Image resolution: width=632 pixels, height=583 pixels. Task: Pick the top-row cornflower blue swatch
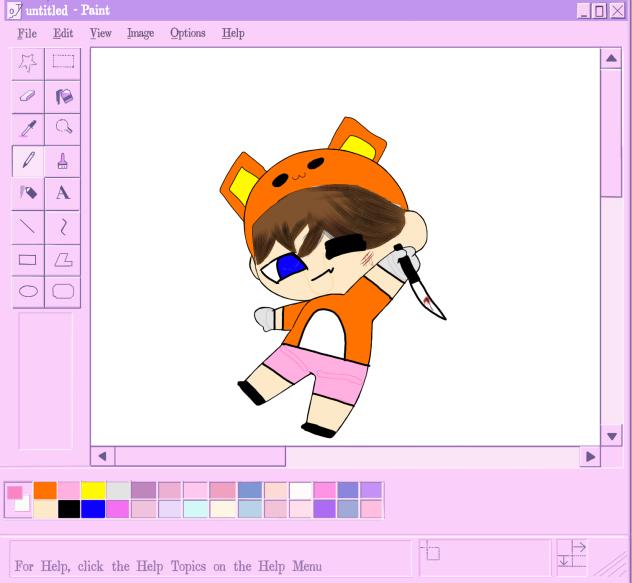(250, 490)
